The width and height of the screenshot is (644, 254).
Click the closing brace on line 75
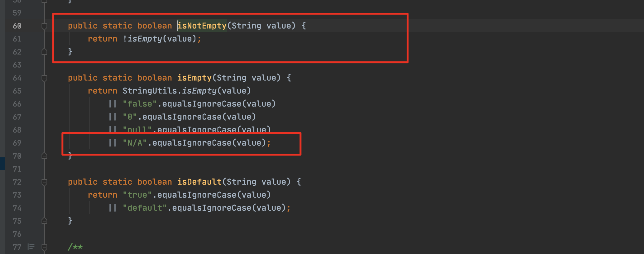click(x=70, y=221)
